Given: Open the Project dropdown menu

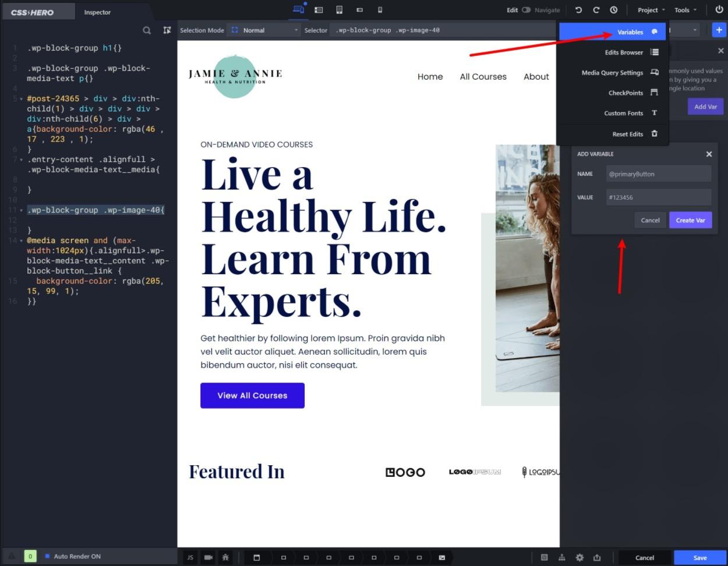Looking at the screenshot, I should [651, 10].
